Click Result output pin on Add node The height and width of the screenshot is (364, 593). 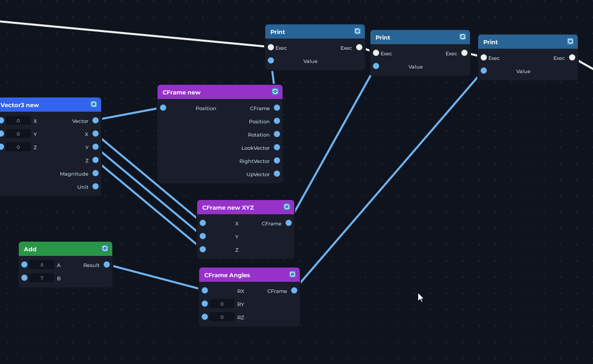coord(107,264)
